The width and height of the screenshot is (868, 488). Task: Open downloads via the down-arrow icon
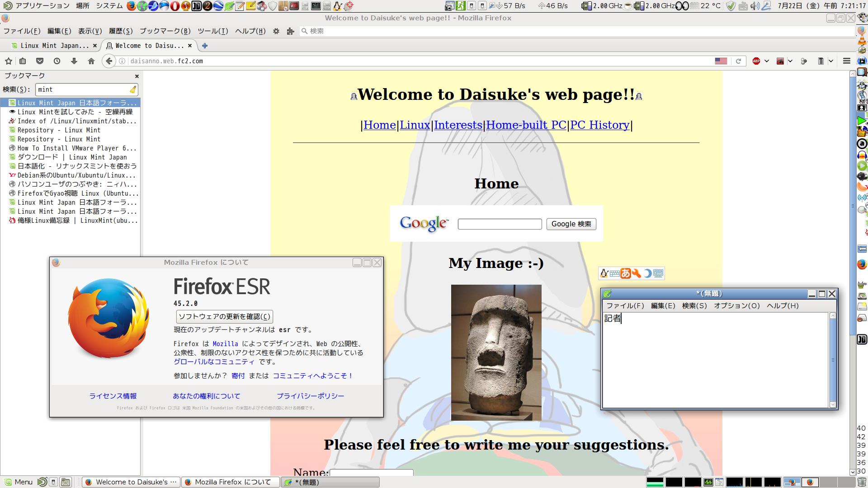pyautogui.click(x=74, y=61)
